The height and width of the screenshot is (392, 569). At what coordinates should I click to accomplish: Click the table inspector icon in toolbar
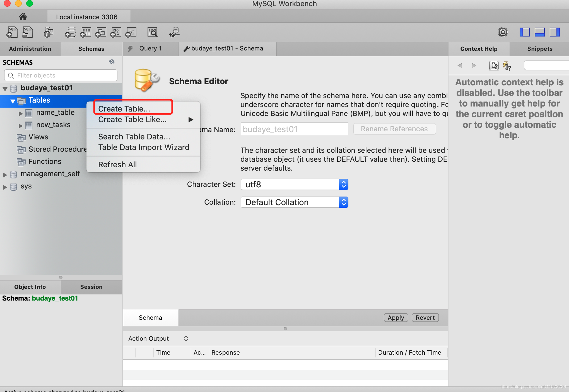[x=49, y=32]
